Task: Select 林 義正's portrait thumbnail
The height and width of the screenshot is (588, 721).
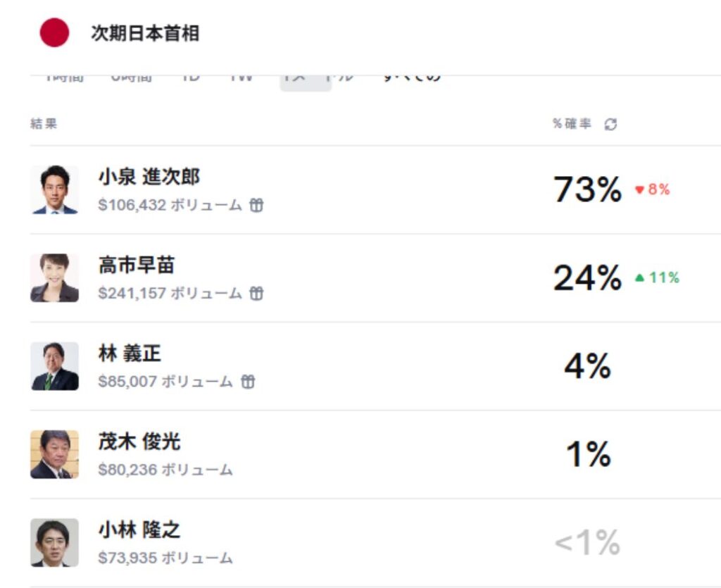Action: coord(55,366)
